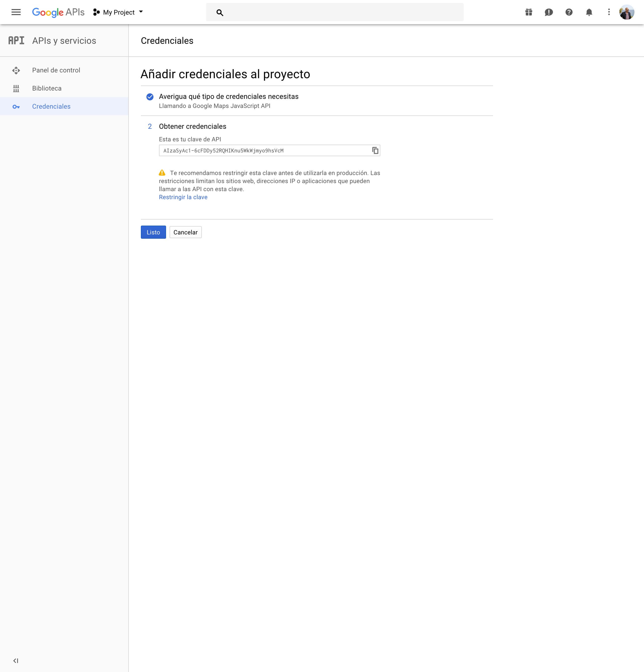Focus the top search bar

click(340, 13)
